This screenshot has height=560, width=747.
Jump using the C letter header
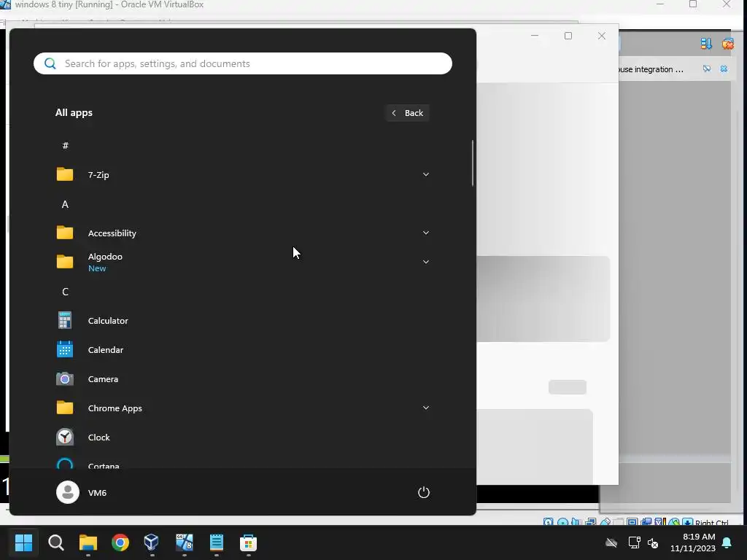pos(65,292)
